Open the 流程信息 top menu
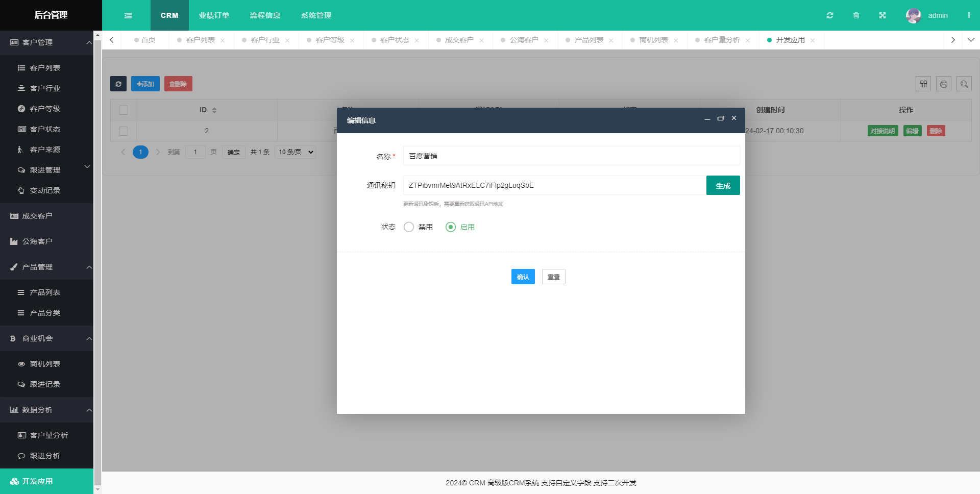 [x=265, y=15]
